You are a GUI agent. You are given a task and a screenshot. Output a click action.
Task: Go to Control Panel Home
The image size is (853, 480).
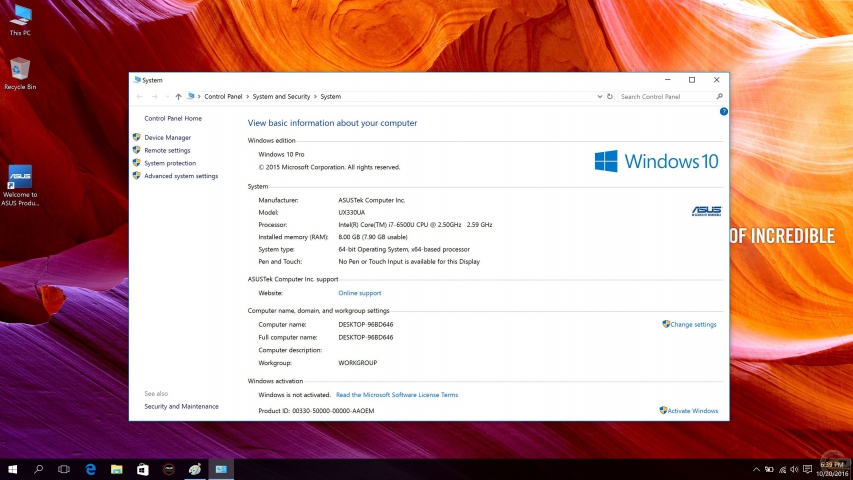tap(172, 118)
